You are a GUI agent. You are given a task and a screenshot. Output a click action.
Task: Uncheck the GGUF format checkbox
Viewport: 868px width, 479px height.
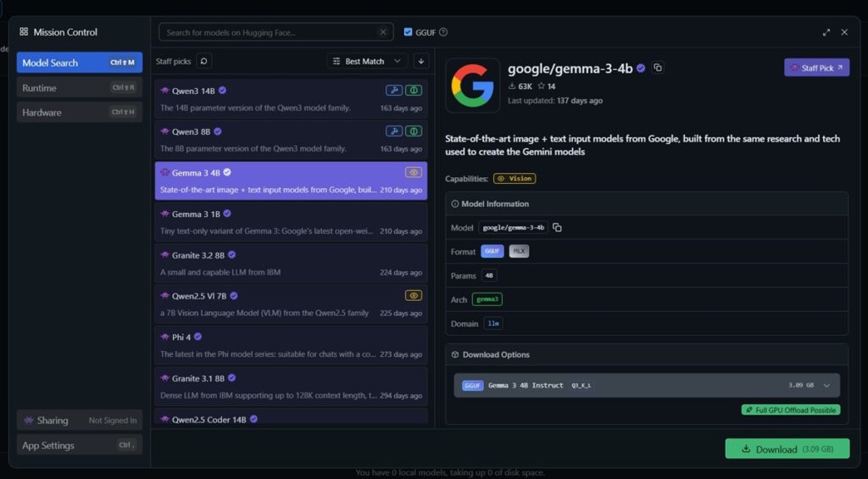pos(408,32)
